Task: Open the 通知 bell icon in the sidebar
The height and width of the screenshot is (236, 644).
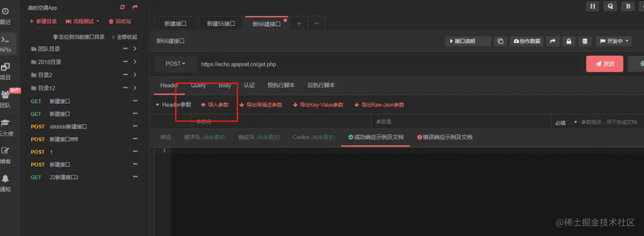Action: [x=6, y=178]
